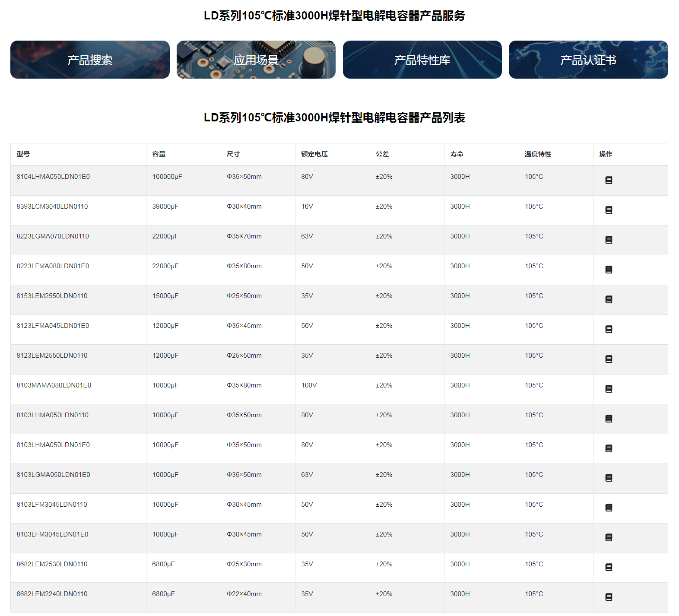Click datasheet icon for 8103LGMA050LDN01E0
Viewport: 679px width, 616px height.
point(609,478)
